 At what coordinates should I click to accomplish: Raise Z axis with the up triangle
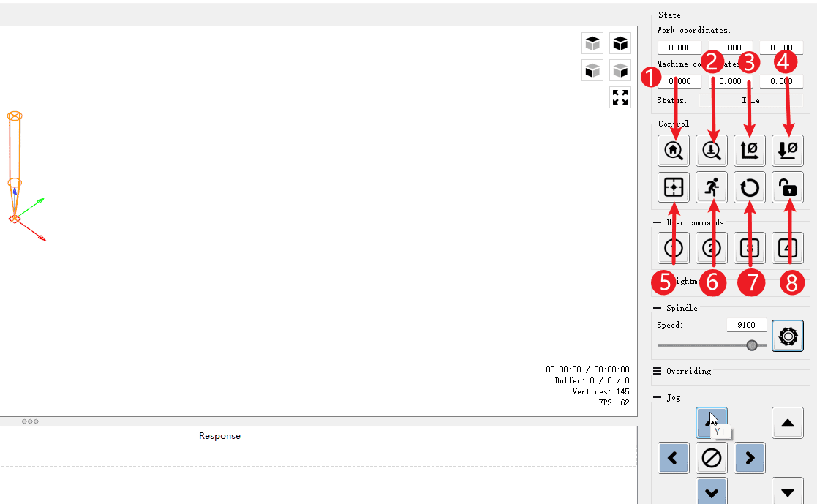click(x=788, y=423)
